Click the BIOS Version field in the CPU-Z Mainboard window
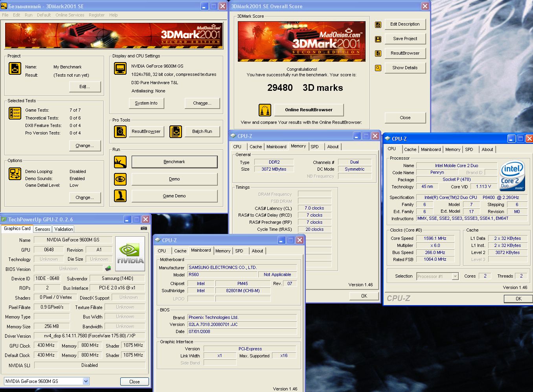Screen dimensions: 533x392 [242, 324]
